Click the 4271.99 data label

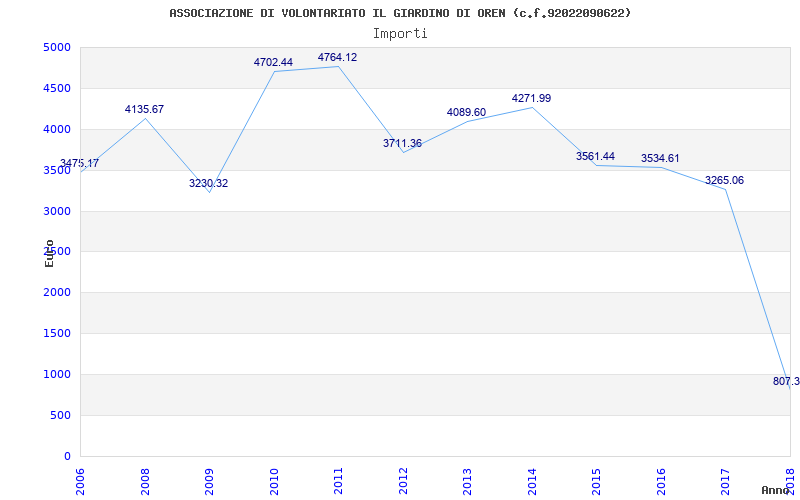(x=532, y=98)
